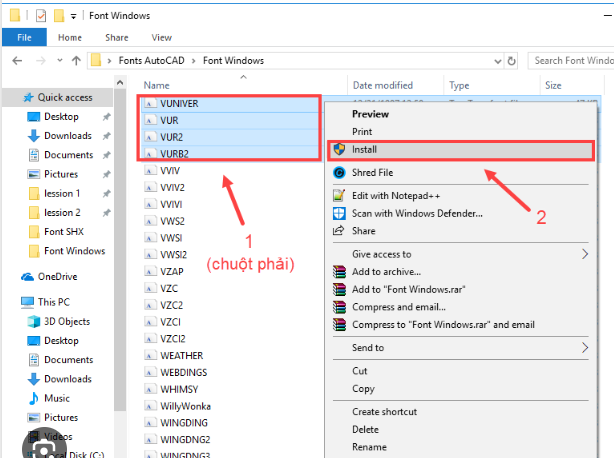Click the Notepad++ icon in context menu
This screenshot has width=614, height=458.
338,195
